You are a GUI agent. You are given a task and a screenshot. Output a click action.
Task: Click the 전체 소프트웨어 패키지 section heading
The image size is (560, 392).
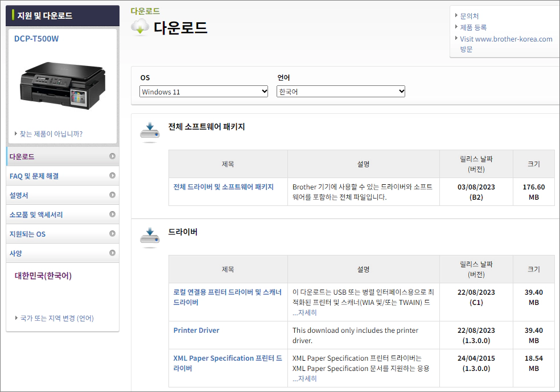(207, 127)
